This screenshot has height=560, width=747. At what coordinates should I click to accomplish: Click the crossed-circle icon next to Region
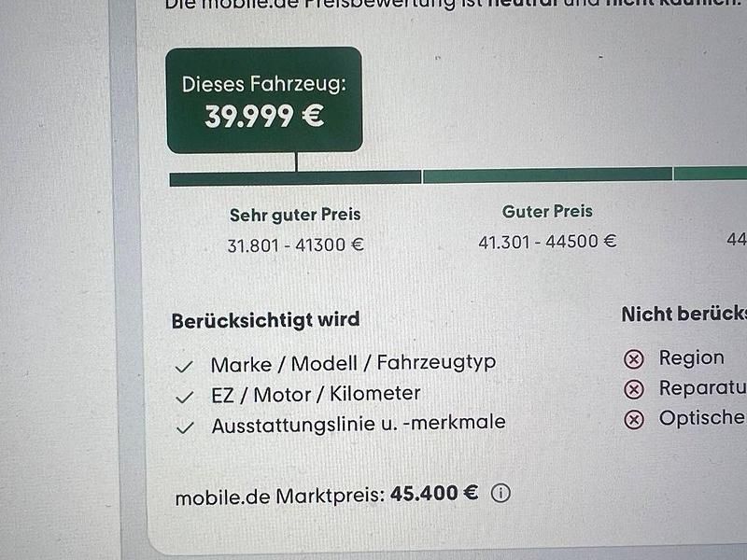click(x=633, y=359)
